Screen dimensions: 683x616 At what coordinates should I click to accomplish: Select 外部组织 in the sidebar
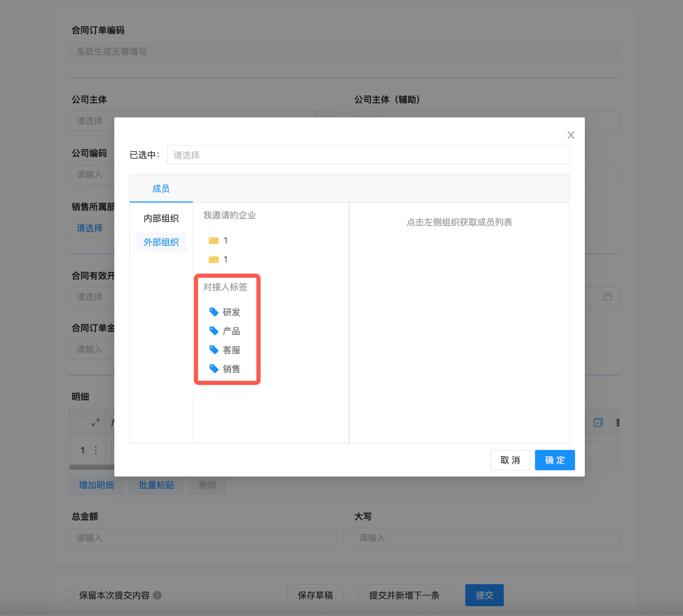(161, 242)
